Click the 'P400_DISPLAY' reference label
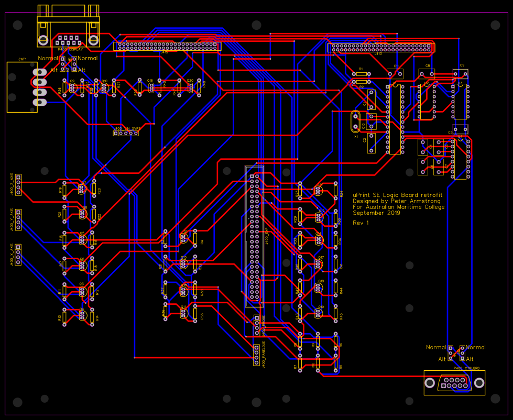513x420 pixels. point(70,50)
